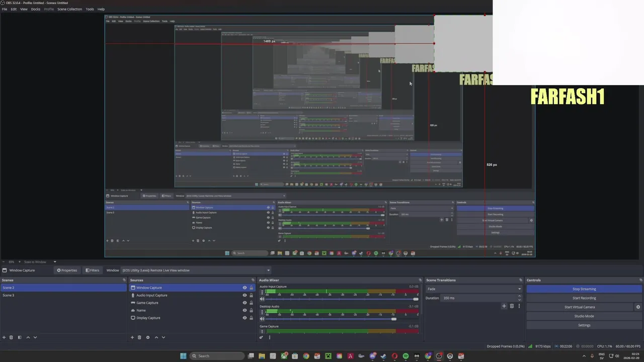Increase transition duration with up arrow

(x=521, y=297)
